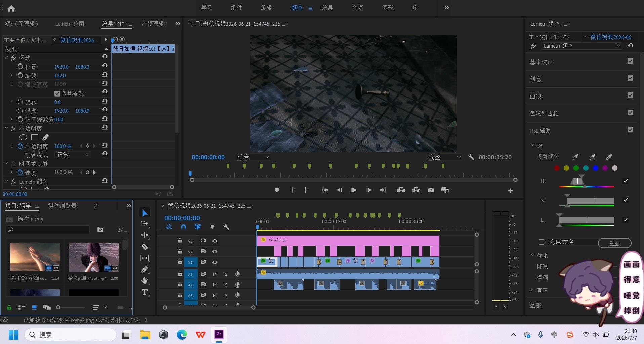Disable the 基本校正 section checkbox
The image size is (644, 344).
[630, 61]
